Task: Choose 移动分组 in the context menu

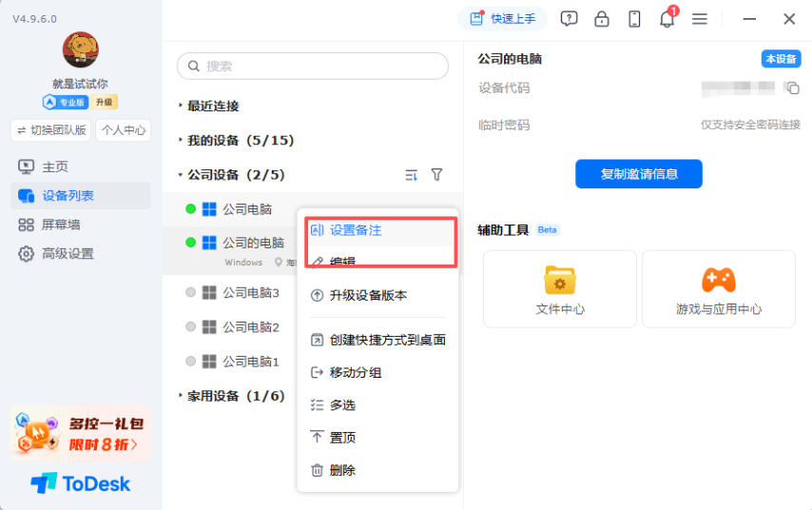Action: pyautogui.click(x=378, y=373)
